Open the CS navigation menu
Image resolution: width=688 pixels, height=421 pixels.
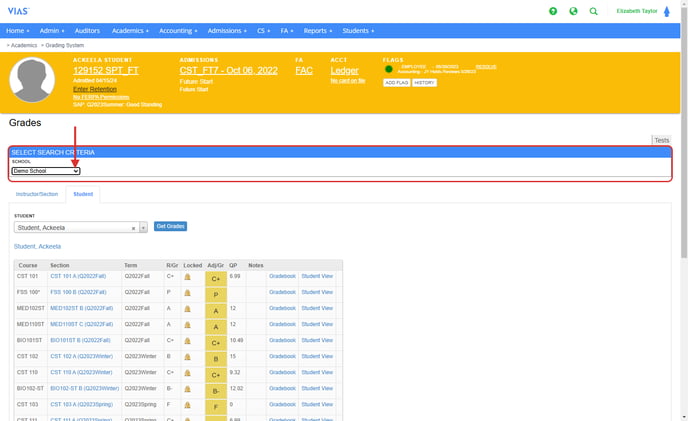click(x=263, y=31)
